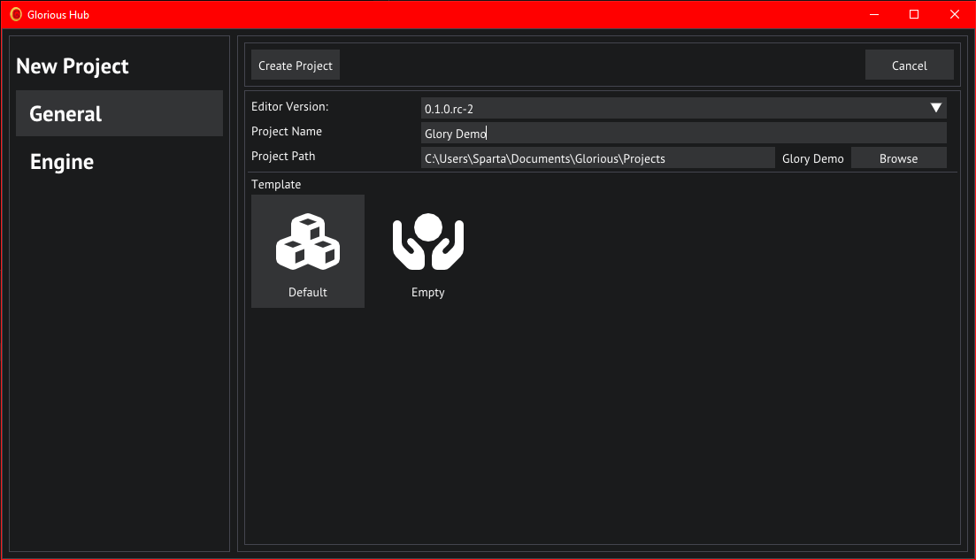
Task: Click the 'New Project' sidebar heading
Action: (x=73, y=66)
